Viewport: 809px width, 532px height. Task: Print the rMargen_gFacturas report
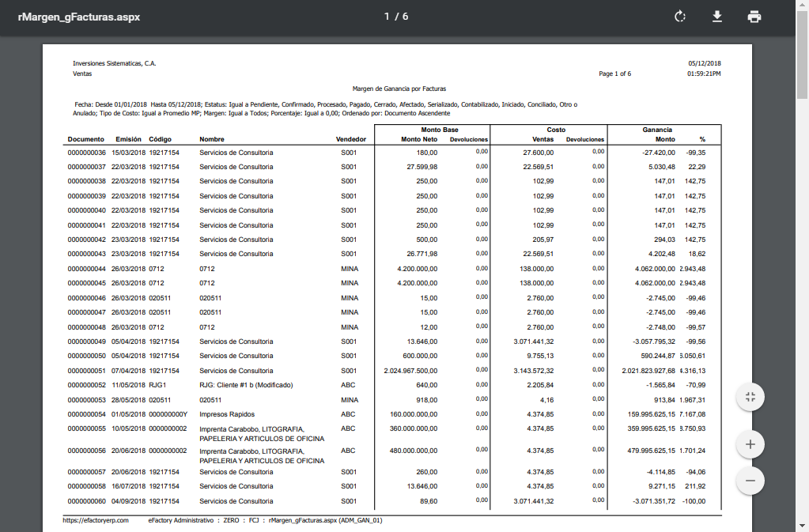(754, 17)
